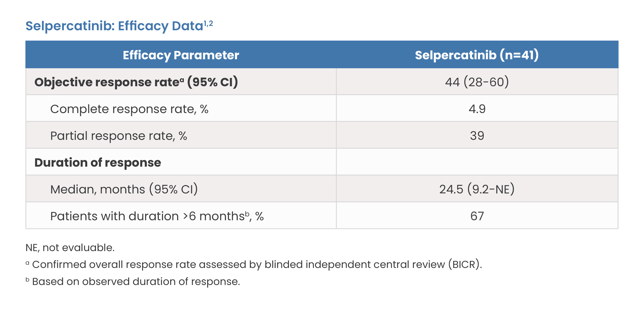Select the Median, months (95% CI) label
This screenshot has height=313, width=644.
click(x=124, y=189)
